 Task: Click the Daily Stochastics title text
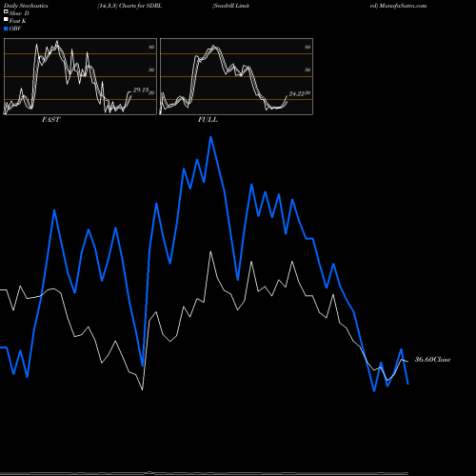pos(26,6)
